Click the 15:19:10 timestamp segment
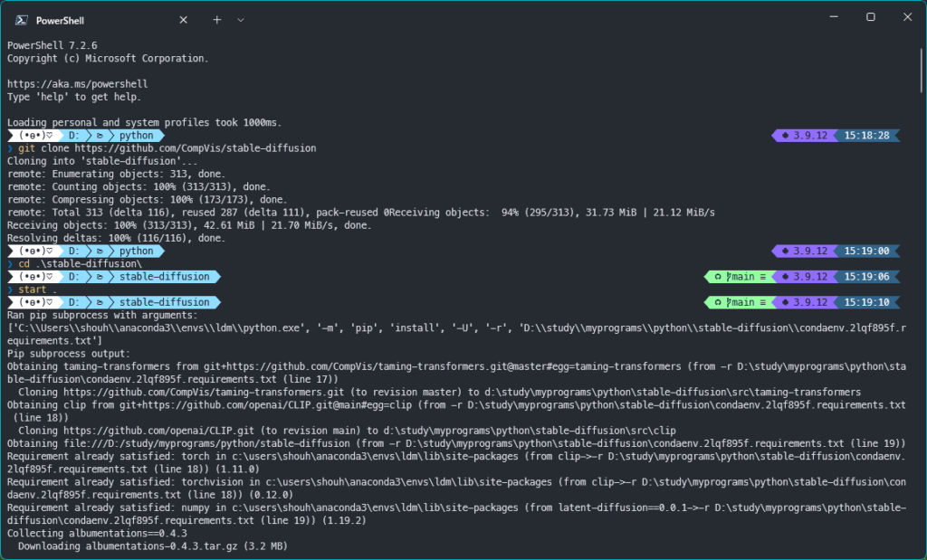The image size is (927, 560). pyautogui.click(x=867, y=302)
